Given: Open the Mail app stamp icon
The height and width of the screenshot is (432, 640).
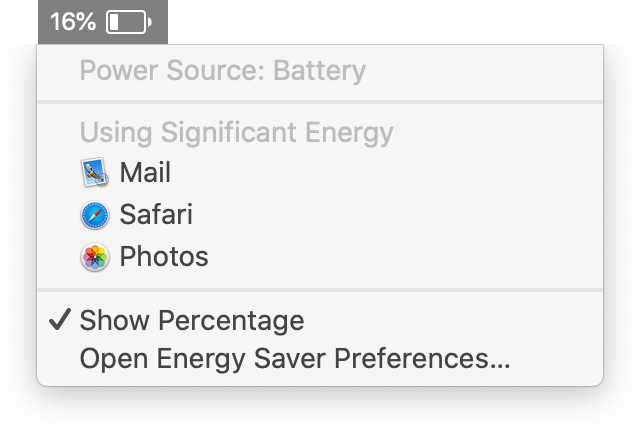Looking at the screenshot, I should [x=95, y=172].
